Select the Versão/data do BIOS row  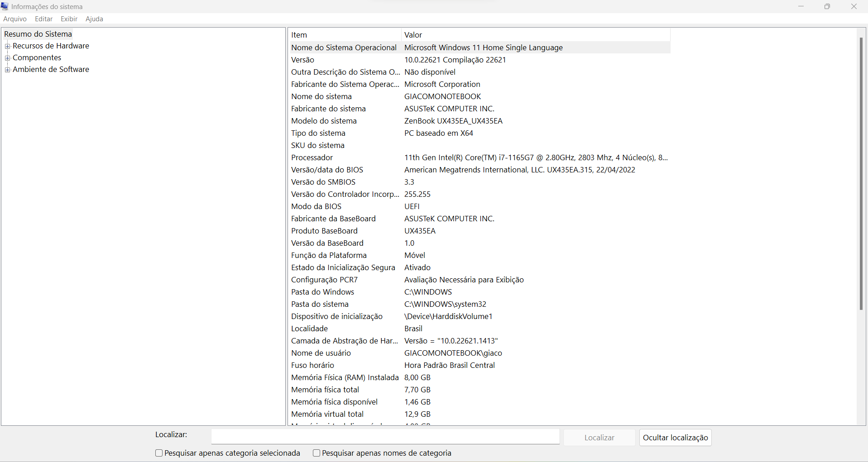[480, 170]
